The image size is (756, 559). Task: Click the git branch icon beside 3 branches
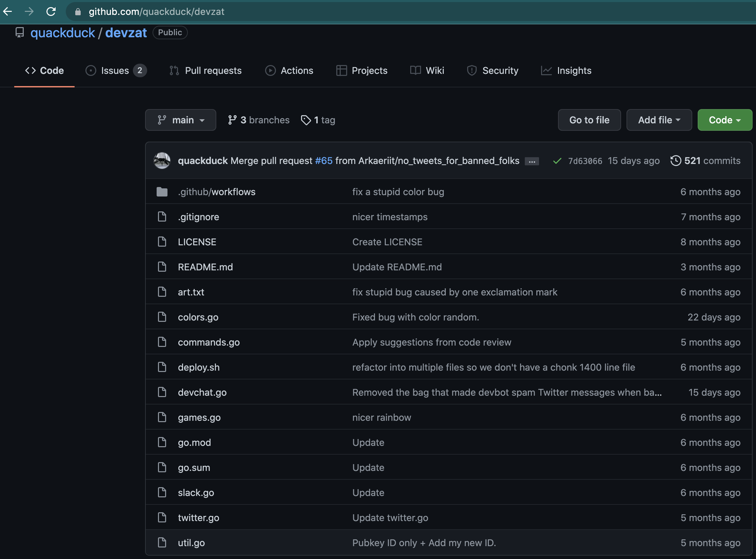(x=232, y=120)
